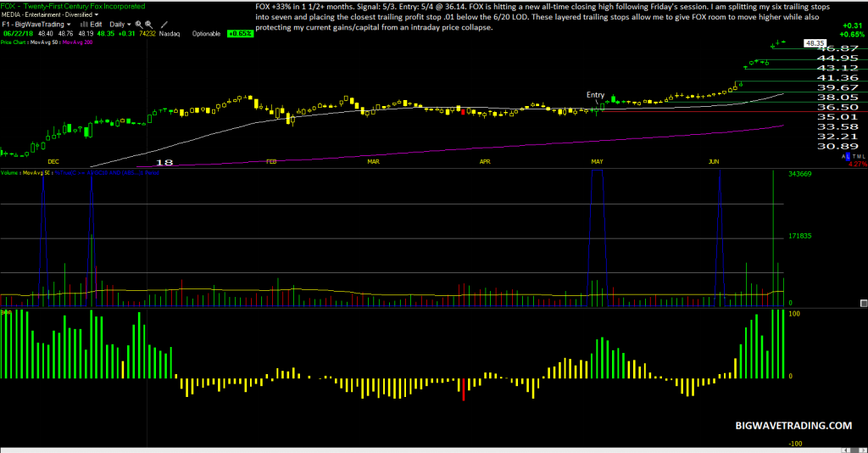
Task: Click the 33.58 price axis level
Action: point(837,126)
